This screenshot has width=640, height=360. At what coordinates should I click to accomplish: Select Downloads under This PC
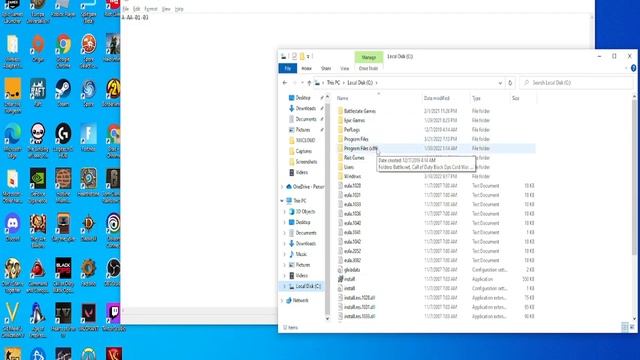tap(305, 244)
